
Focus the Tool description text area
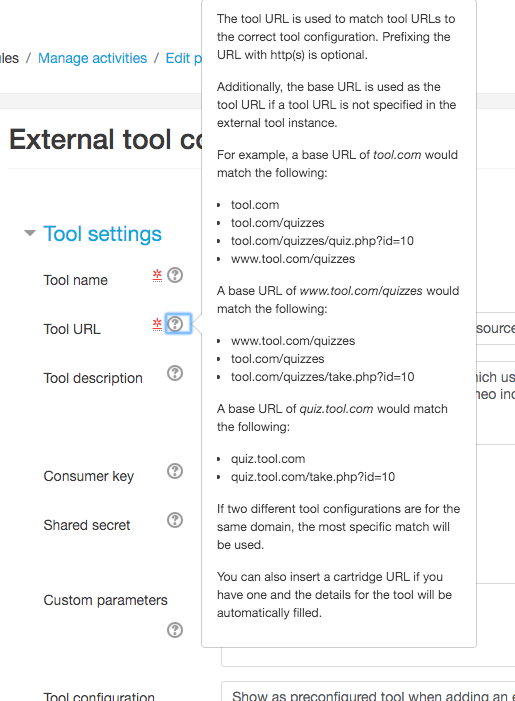click(x=495, y=403)
